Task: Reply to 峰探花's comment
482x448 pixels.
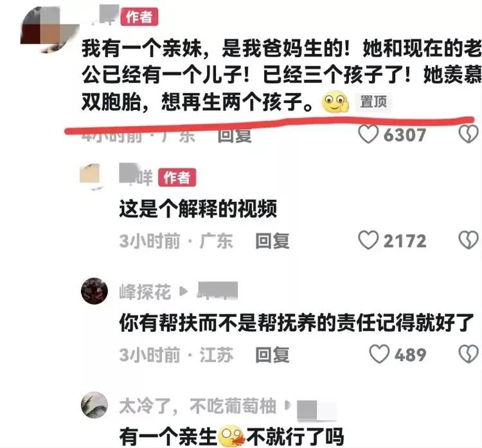Action: click(272, 355)
